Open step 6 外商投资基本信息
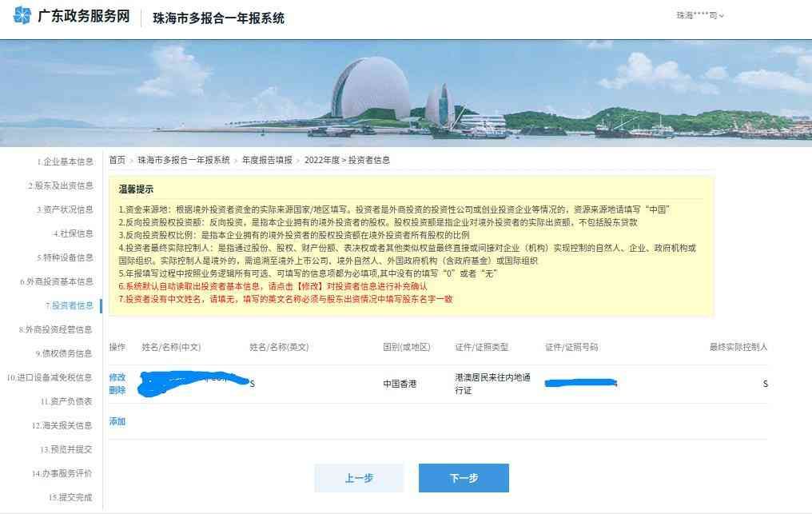This screenshot has height=514, width=812. pos(57,281)
